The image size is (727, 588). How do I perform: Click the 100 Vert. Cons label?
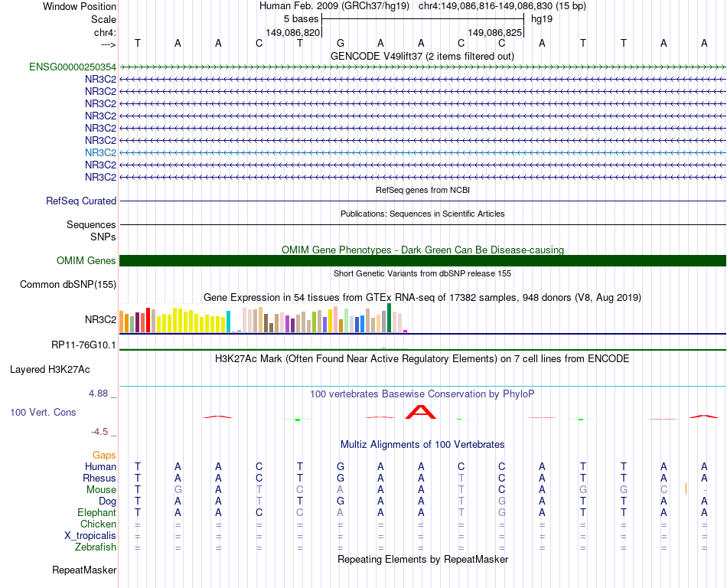point(43,412)
